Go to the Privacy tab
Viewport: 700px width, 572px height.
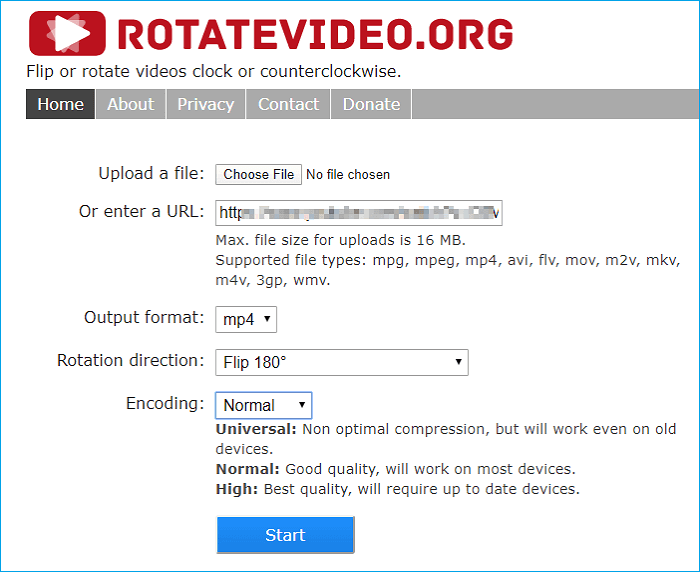tap(206, 104)
